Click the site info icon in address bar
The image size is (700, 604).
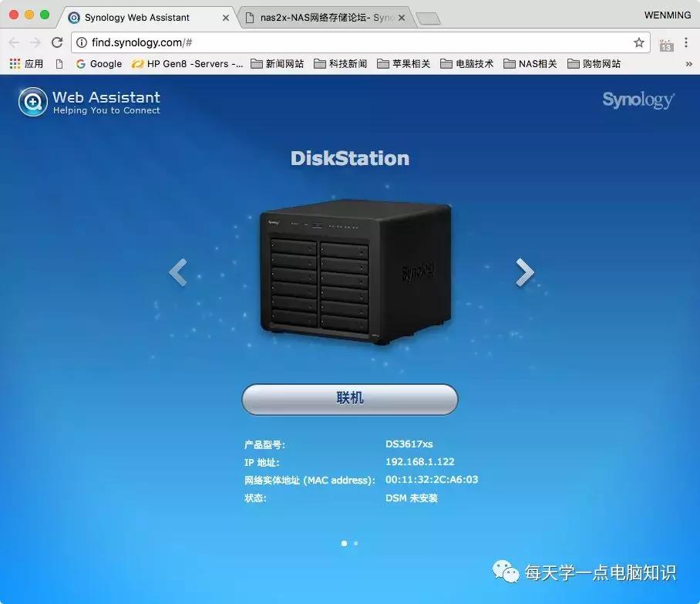tap(82, 43)
